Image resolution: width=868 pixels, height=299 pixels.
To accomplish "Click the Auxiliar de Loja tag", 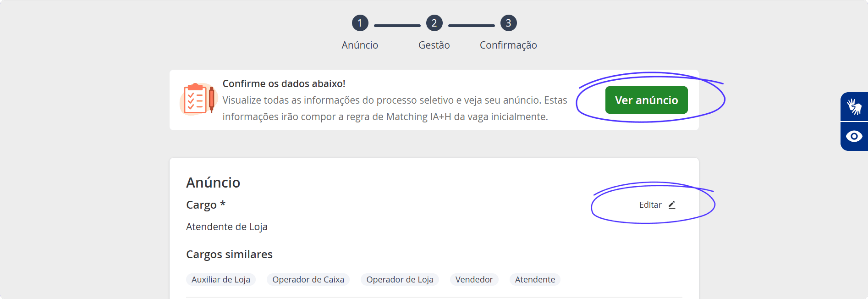I will 221,280.
